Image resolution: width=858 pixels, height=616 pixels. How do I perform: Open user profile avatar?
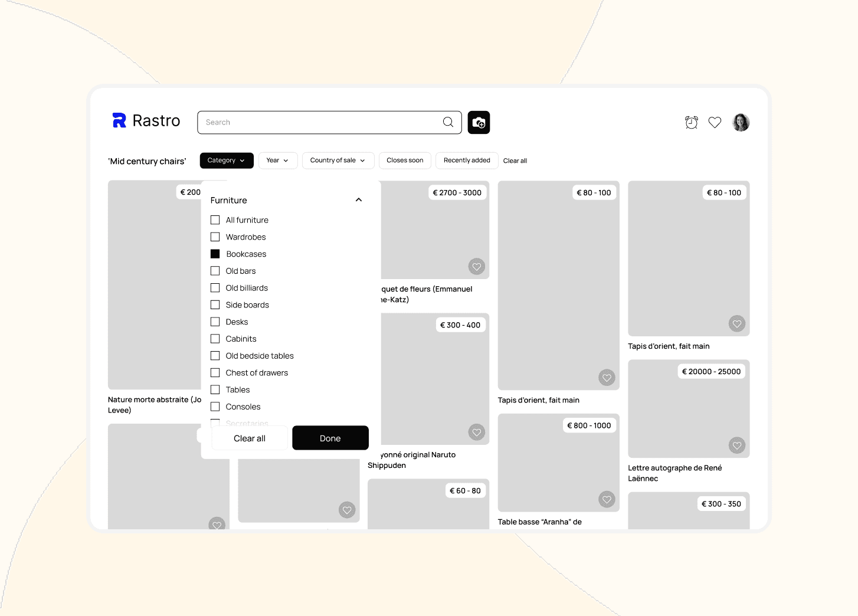(741, 122)
